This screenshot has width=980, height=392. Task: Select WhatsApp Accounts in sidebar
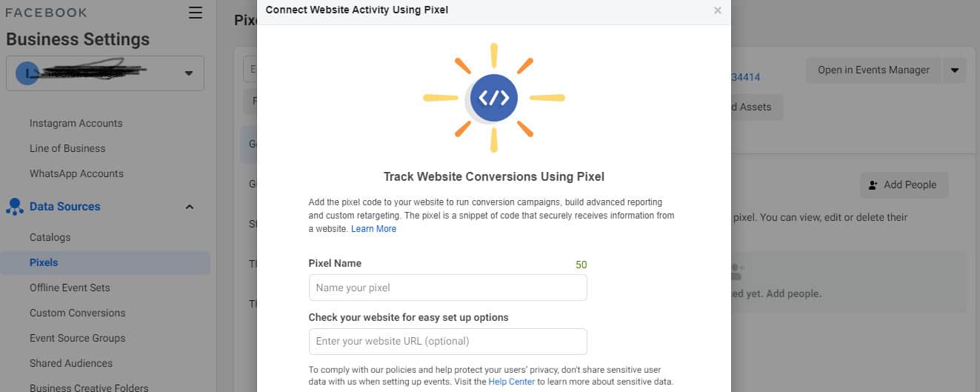(76, 173)
